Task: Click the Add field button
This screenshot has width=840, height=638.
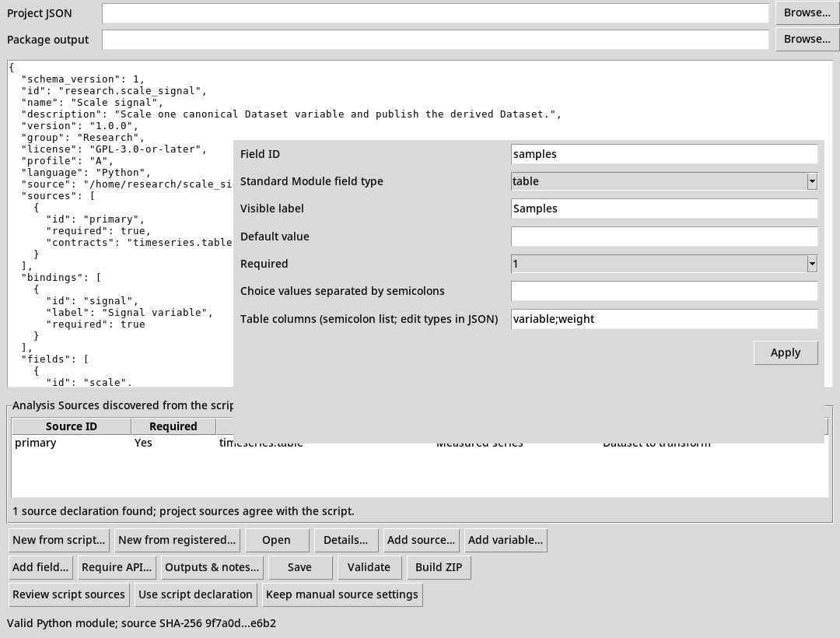Action: point(40,568)
